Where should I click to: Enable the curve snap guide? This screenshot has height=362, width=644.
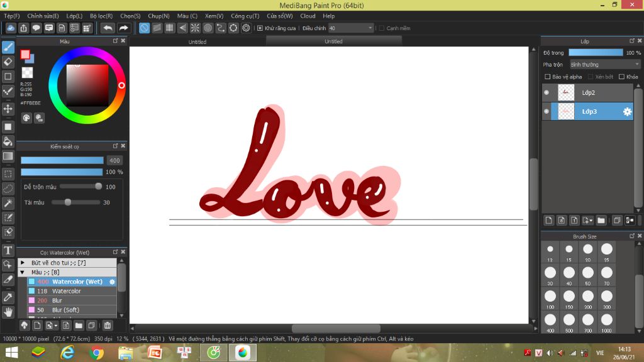(x=221, y=28)
